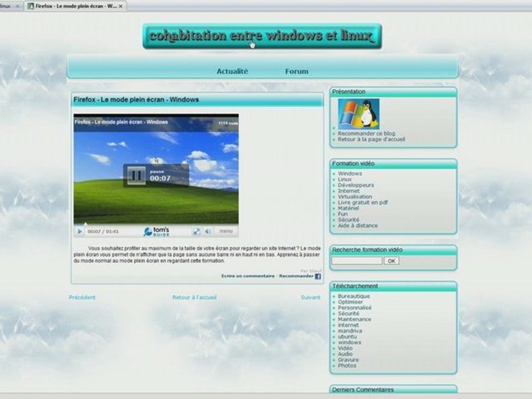Open Personnalisé download category
This screenshot has width=532, height=399.
355,308
